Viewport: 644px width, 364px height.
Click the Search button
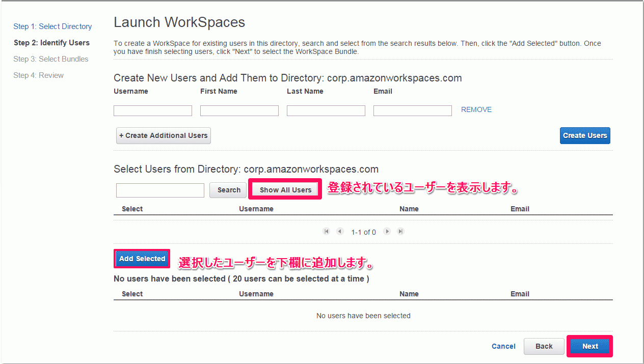tap(229, 190)
